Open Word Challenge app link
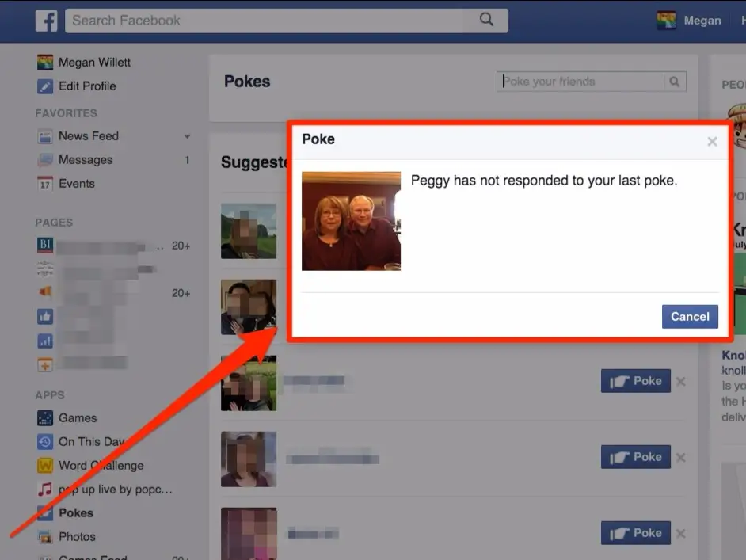 pyautogui.click(x=101, y=465)
